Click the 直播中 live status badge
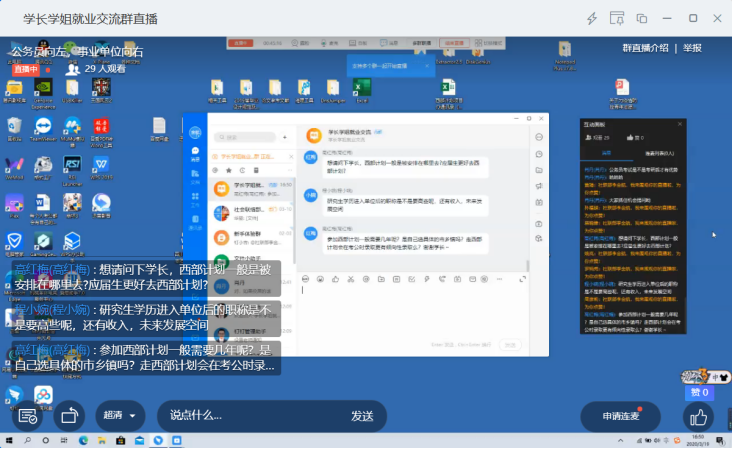 pyautogui.click(x=25, y=69)
